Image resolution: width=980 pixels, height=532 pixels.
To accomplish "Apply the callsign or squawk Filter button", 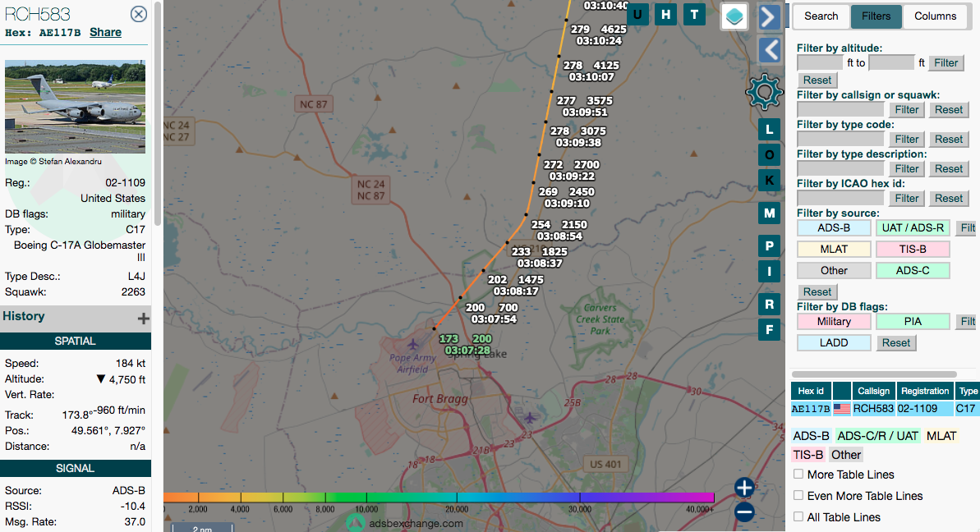I will [907, 109].
